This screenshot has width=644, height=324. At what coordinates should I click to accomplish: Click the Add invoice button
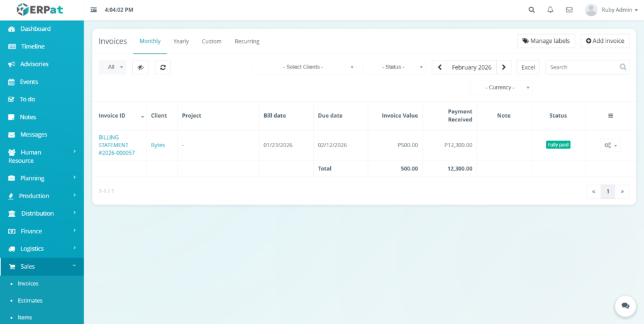(x=604, y=41)
